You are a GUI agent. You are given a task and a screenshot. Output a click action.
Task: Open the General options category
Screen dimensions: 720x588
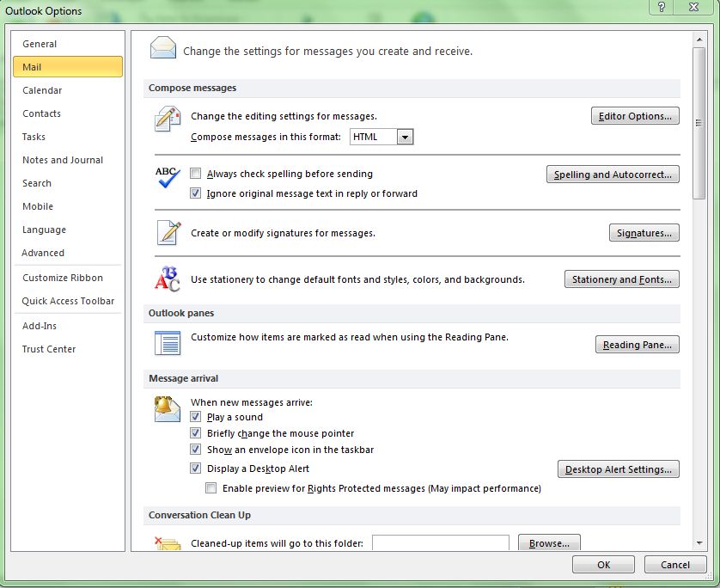68,44
